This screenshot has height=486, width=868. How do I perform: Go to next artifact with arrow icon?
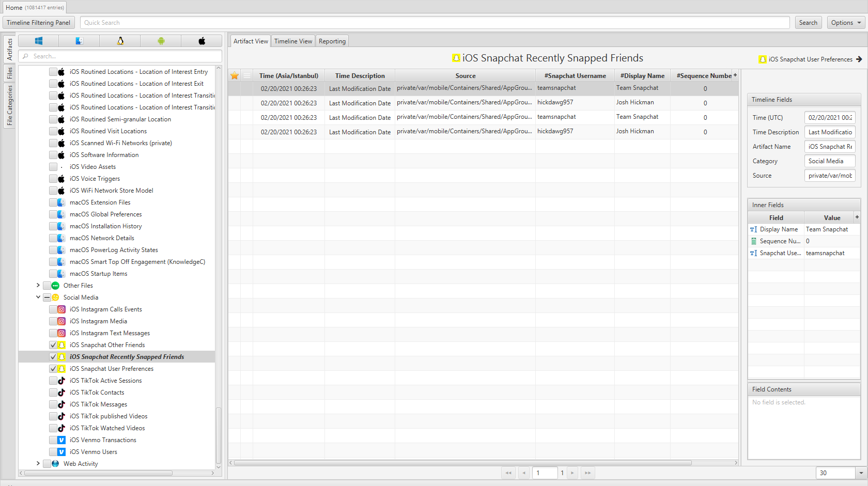(859, 59)
